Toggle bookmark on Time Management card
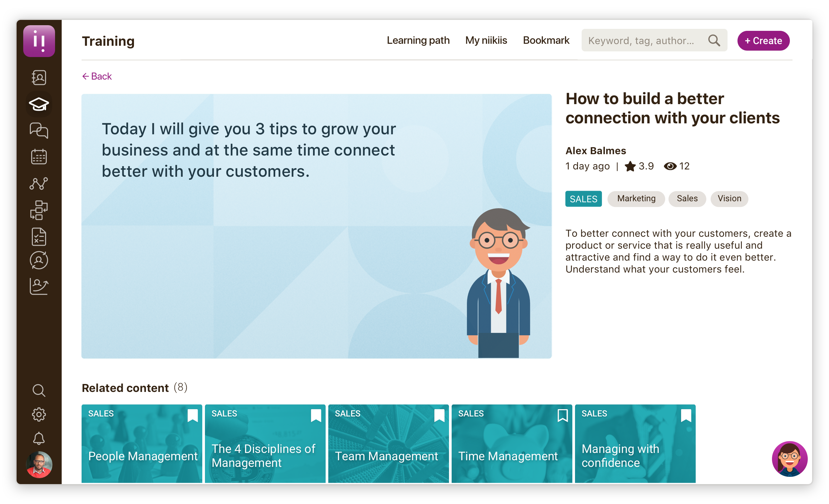This screenshot has width=829, height=504. 562,415
